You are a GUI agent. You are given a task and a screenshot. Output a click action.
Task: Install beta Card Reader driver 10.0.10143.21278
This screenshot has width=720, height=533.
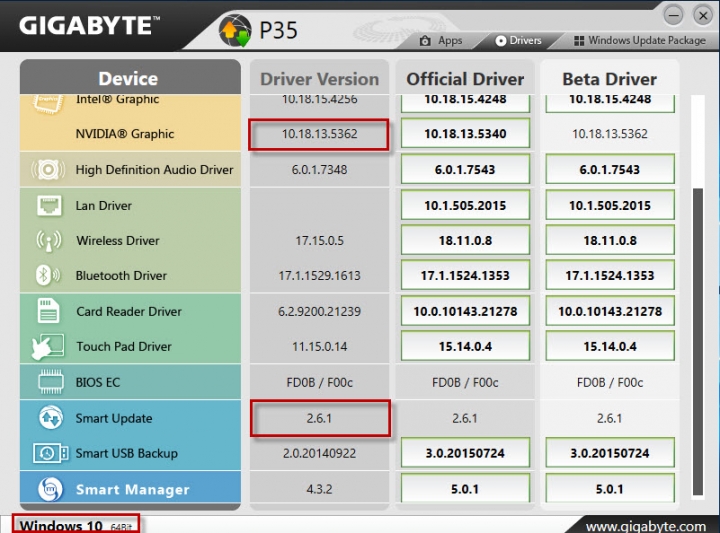(610, 311)
